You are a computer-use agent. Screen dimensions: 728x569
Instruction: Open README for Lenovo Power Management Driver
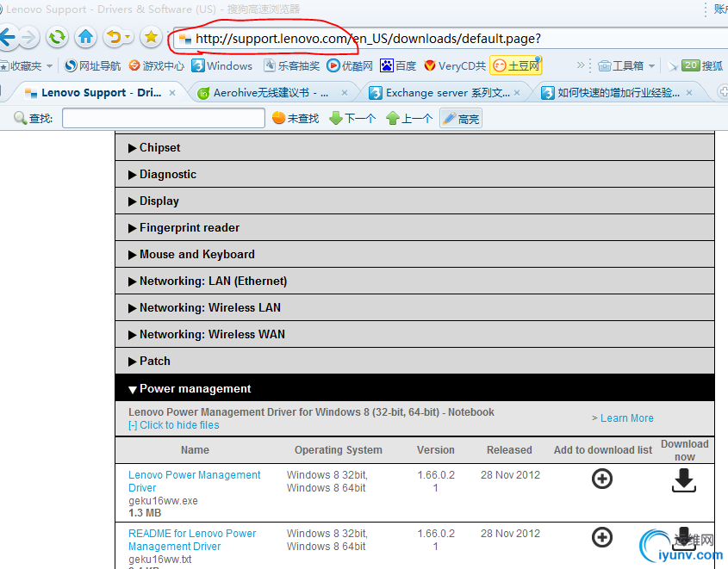point(192,540)
